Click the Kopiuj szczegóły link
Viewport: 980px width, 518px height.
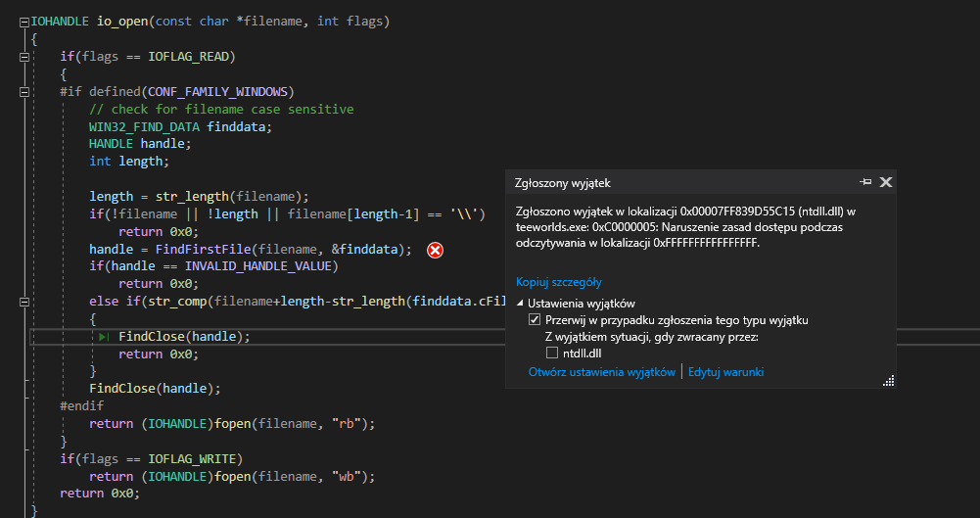(559, 282)
